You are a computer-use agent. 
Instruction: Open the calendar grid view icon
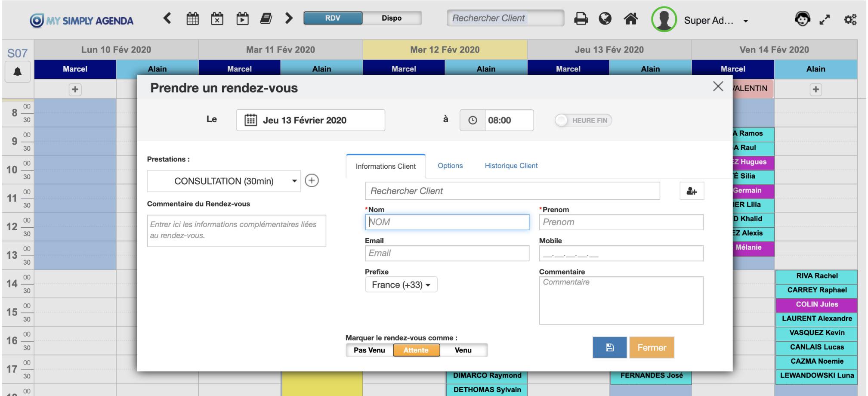pos(192,19)
